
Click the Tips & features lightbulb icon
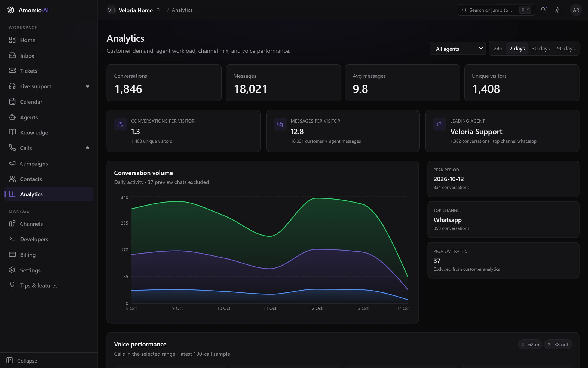(x=12, y=285)
